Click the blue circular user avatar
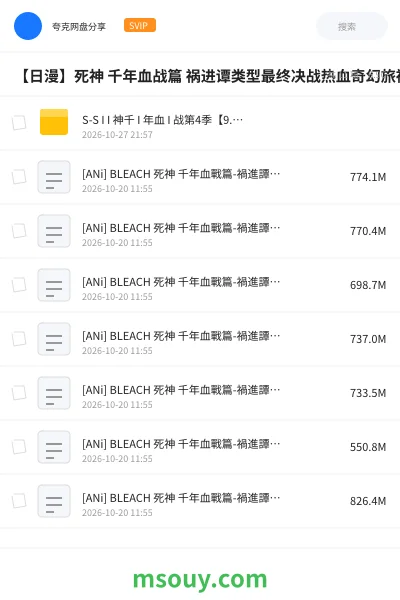400x600 pixels. click(x=28, y=26)
